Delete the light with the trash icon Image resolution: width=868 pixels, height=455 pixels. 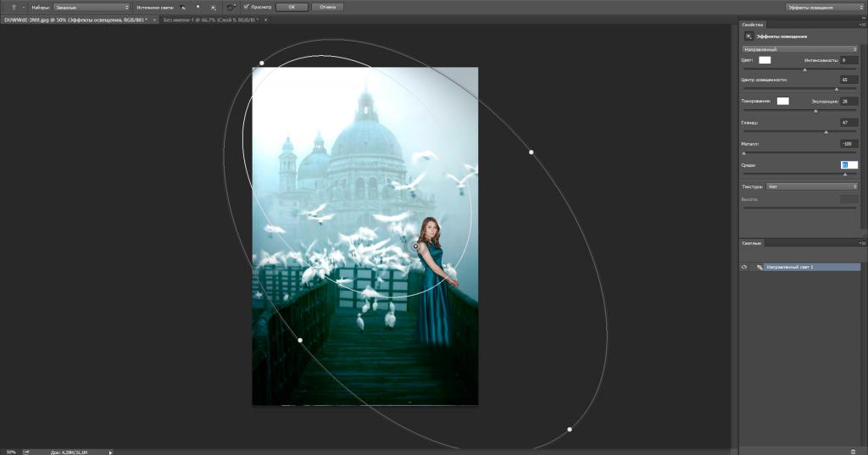pyautogui.click(x=853, y=452)
